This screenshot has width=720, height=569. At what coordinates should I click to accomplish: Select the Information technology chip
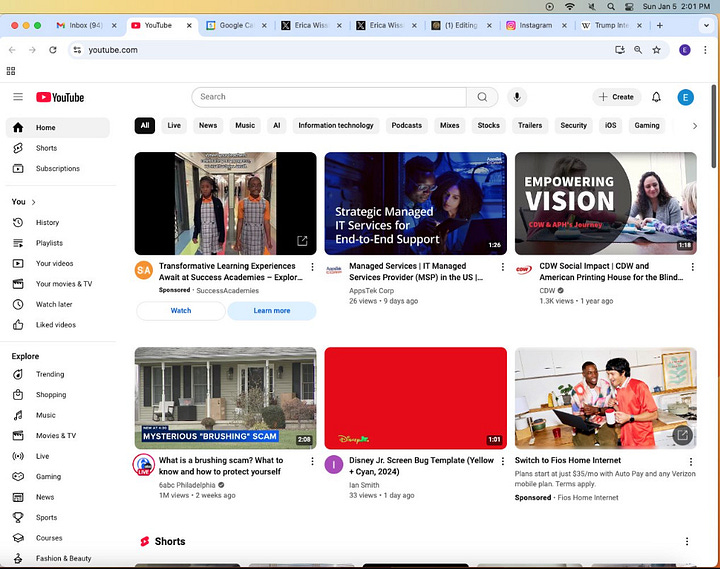click(336, 125)
